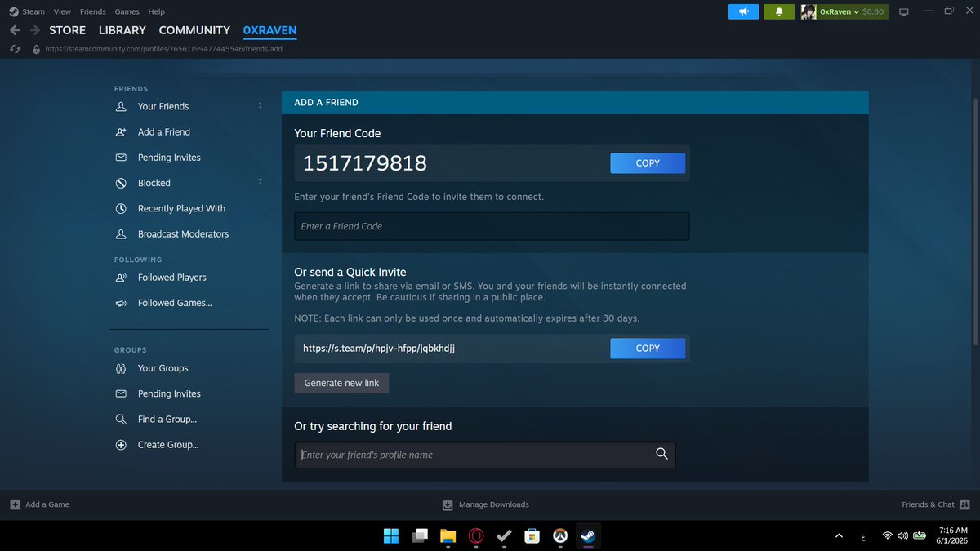
Task: Click the Broadcast Moderators icon
Action: coord(121,234)
